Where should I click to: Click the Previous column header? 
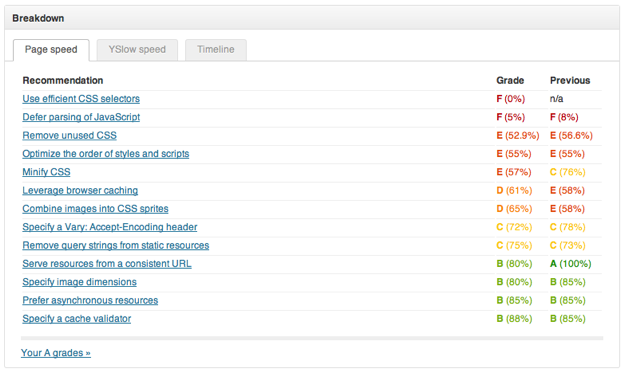(570, 80)
